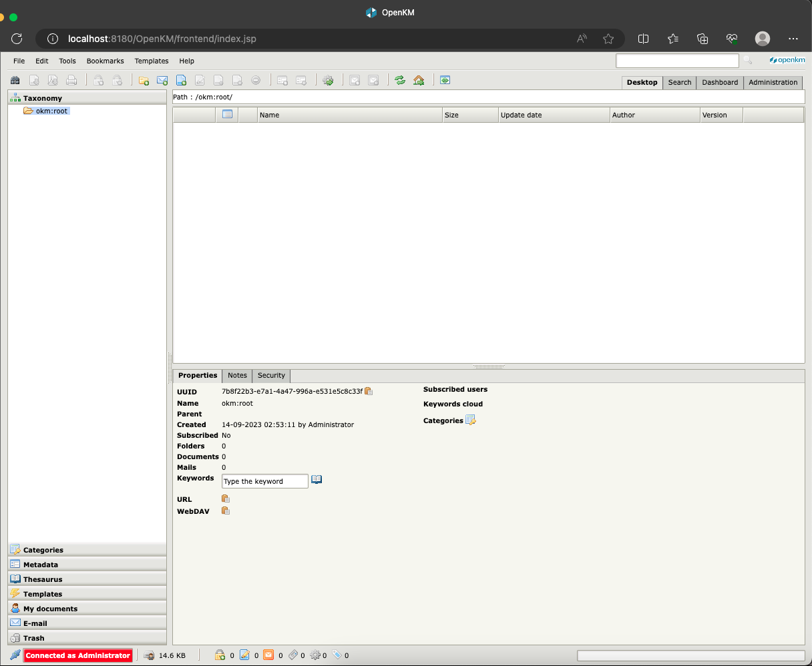Image resolution: width=812 pixels, height=666 pixels.
Task: Select the okm:root folder in tree
Action: (51, 111)
